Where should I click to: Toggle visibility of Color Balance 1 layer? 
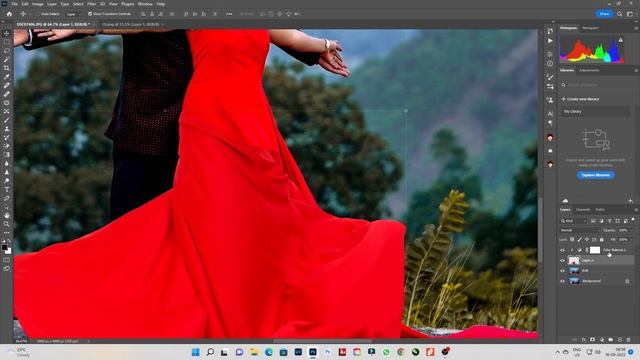(x=562, y=250)
